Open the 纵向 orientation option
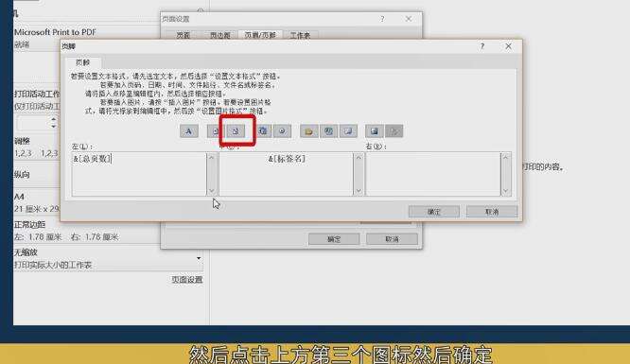Image resolution: width=630 pixels, height=364 pixels. [37, 174]
